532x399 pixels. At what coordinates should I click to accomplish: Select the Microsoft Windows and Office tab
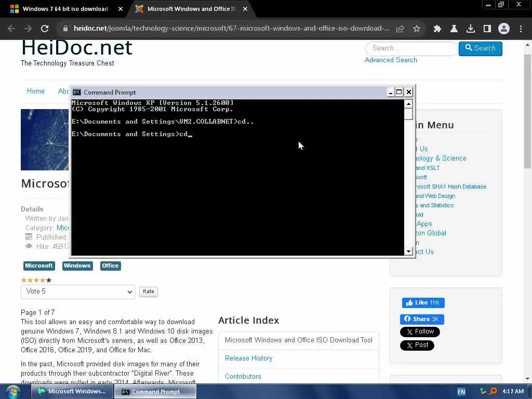pyautogui.click(x=191, y=9)
